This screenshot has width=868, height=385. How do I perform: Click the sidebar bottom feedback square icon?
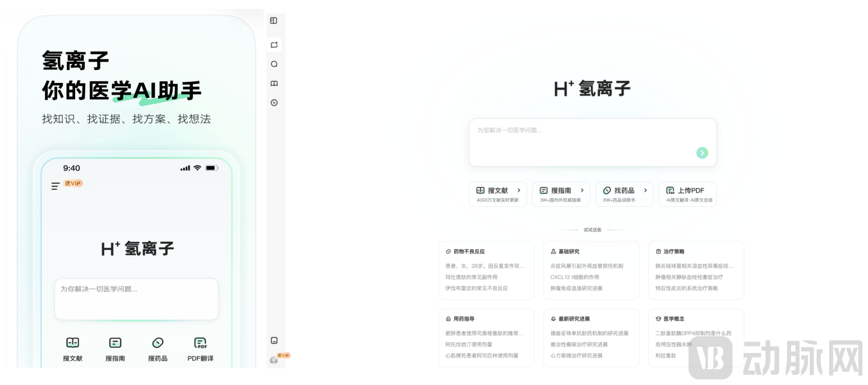[274, 340]
